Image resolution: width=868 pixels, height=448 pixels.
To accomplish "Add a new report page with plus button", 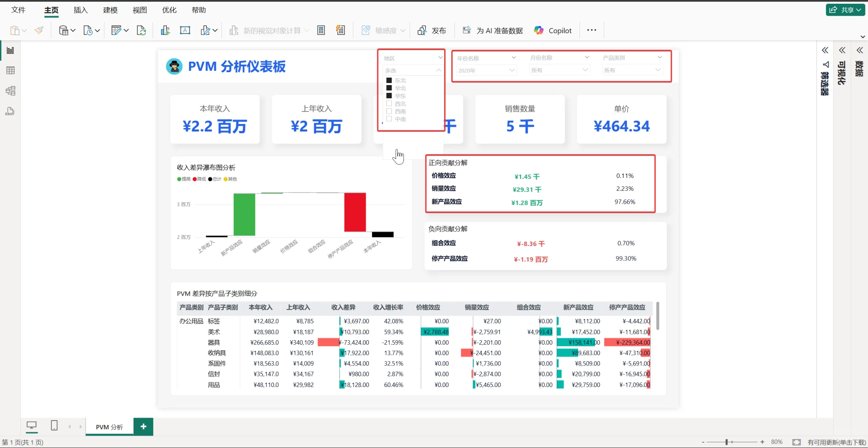I will (143, 426).
